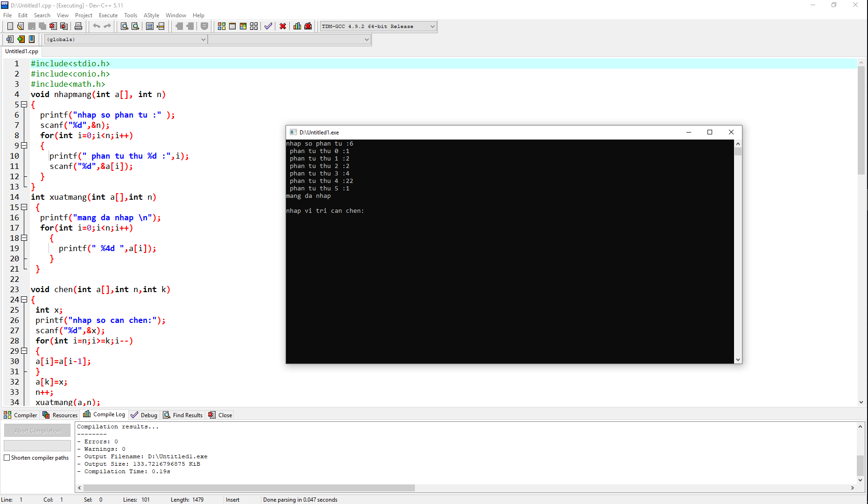Click the Run icon

232,26
